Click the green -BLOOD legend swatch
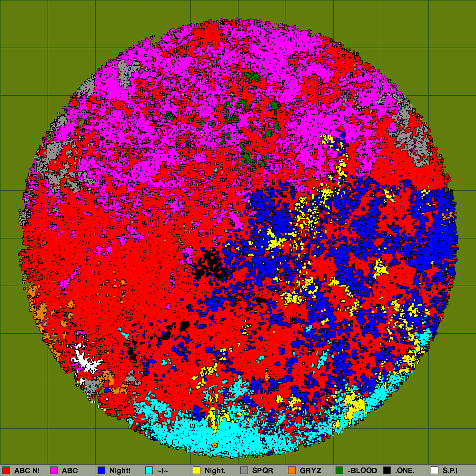 [x=339, y=470]
